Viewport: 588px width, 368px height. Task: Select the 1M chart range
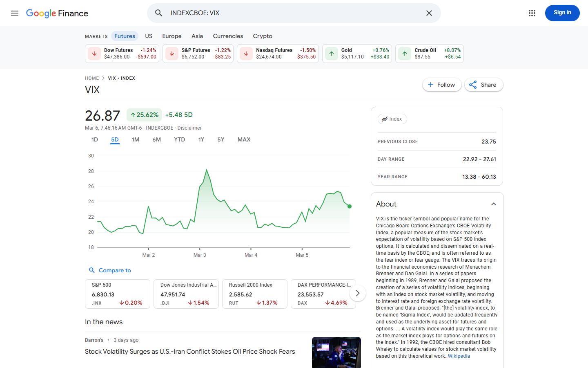pyautogui.click(x=136, y=139)
